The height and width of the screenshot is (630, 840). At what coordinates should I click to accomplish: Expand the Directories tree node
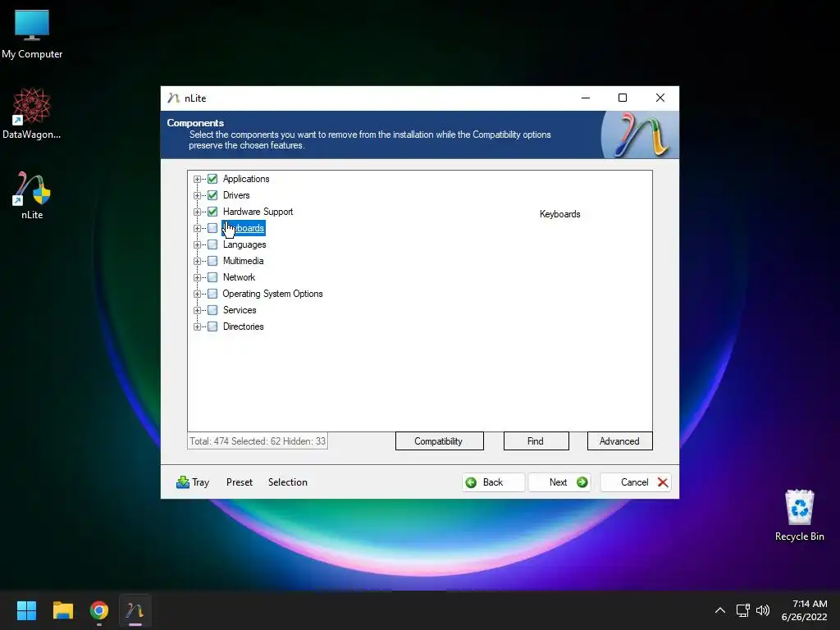point(197,326)
